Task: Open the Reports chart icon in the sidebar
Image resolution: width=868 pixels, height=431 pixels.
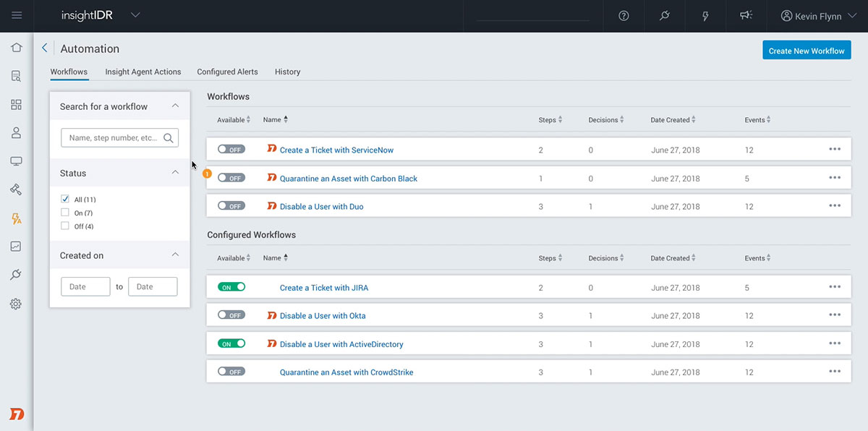Action: [16, 247]
